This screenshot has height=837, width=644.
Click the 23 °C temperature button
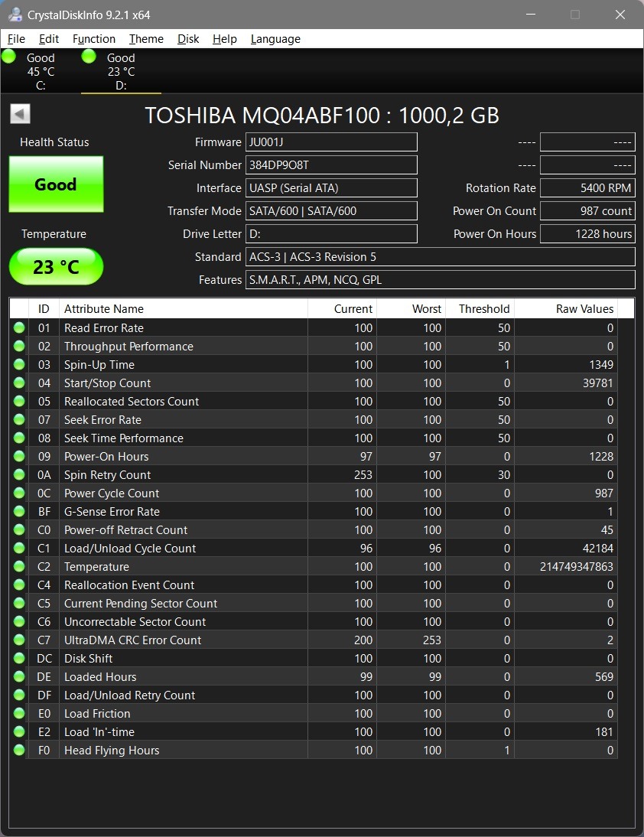tap(56, 266)
